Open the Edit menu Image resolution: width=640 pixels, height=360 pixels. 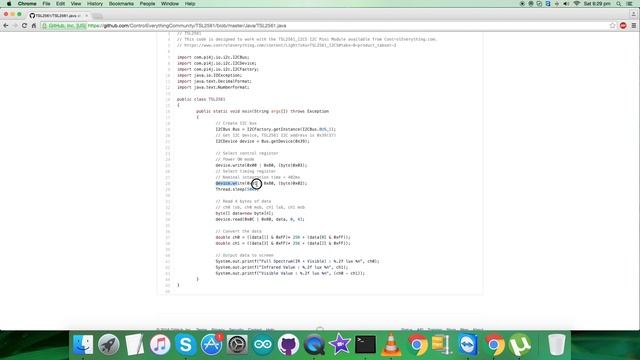(60, 4)
